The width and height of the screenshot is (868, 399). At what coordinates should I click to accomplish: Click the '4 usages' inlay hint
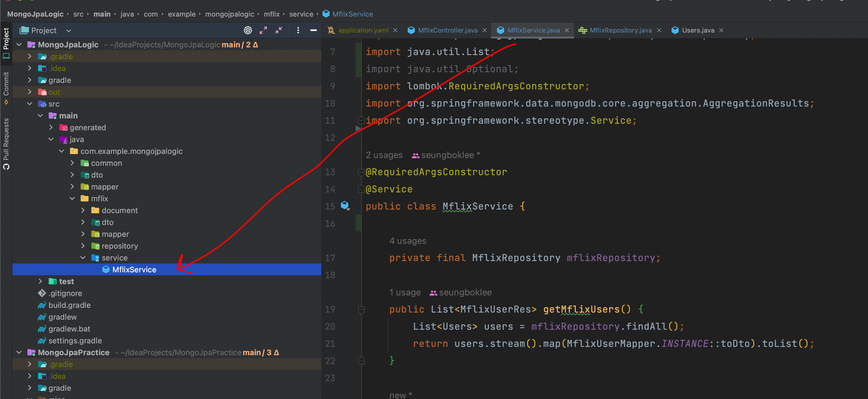(407, 241)
